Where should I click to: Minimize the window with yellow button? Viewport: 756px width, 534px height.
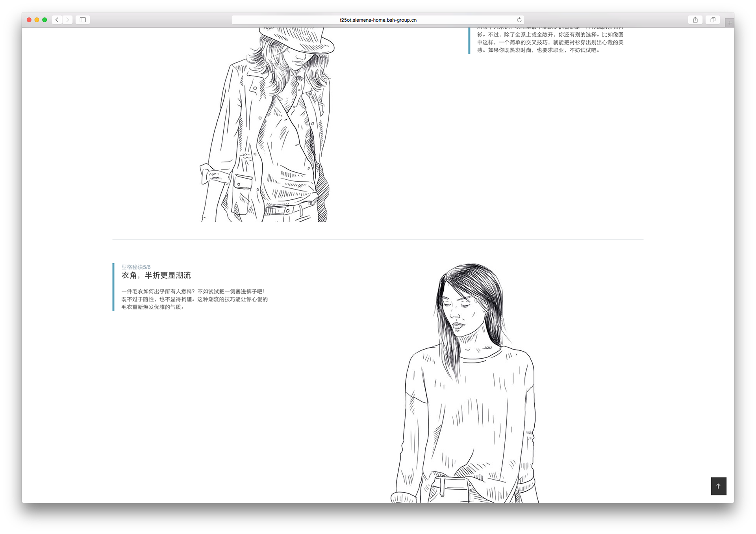(x=37, y=20)
